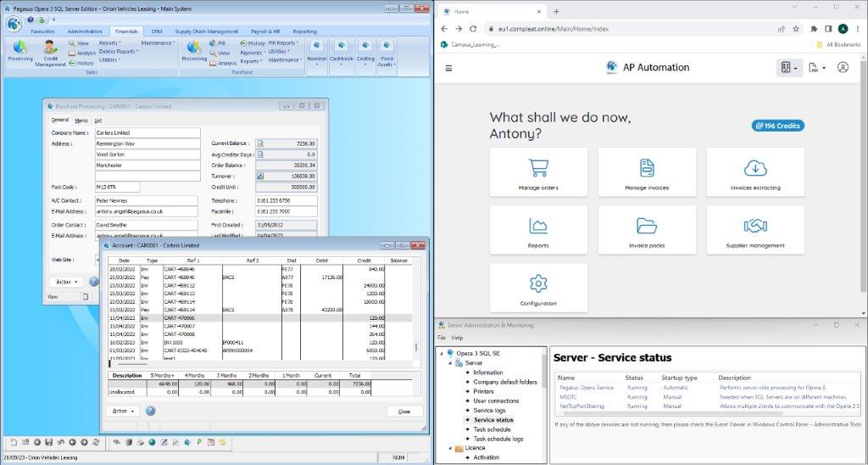Open Supplier management card

(x=755, y=230)
